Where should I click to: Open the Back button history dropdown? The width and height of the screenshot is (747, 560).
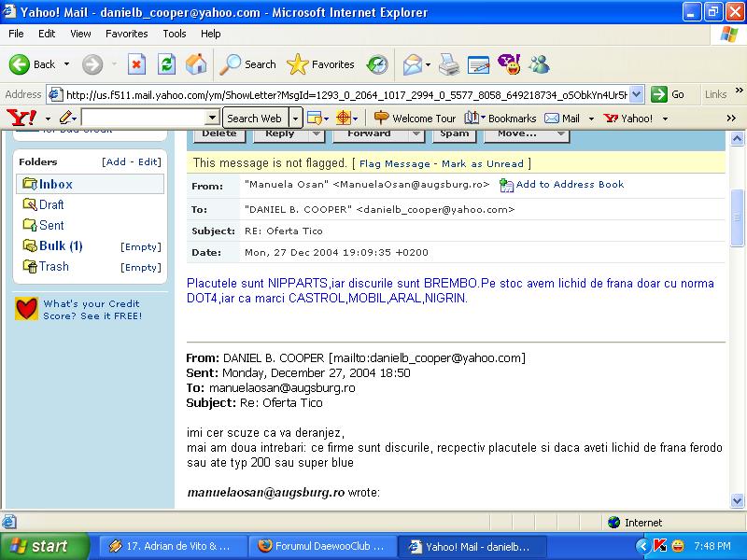coord(66,64)
